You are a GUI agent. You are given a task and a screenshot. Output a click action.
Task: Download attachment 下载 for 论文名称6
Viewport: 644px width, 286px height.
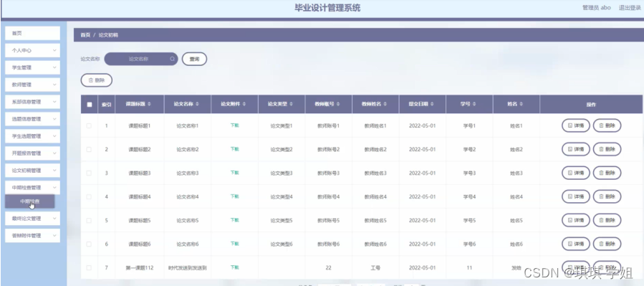click(234, 244)
